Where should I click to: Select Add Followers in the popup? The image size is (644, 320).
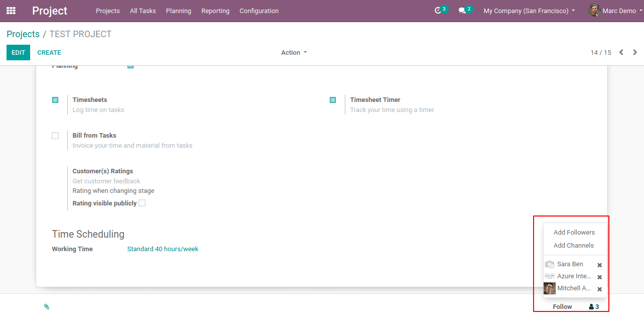point(574,232)
